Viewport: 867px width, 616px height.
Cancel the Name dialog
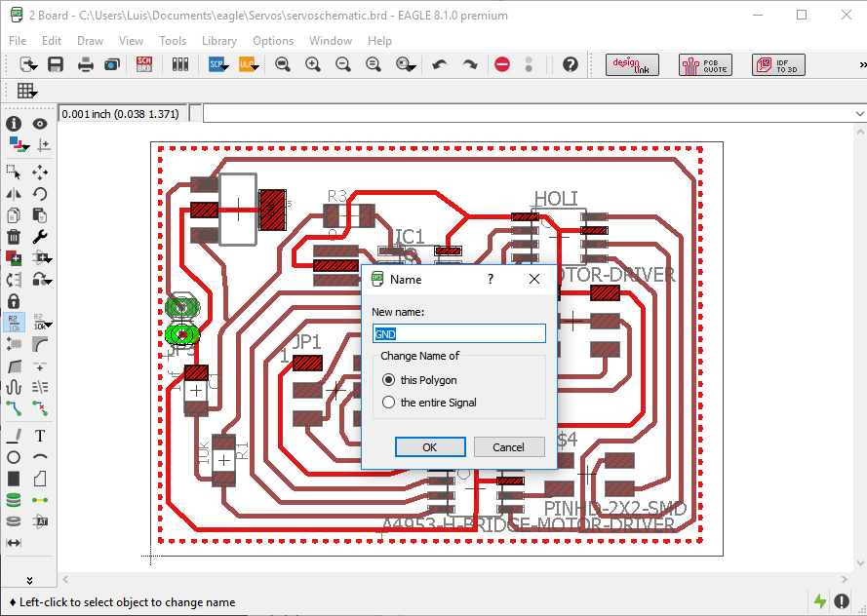(x=509, y=447)
